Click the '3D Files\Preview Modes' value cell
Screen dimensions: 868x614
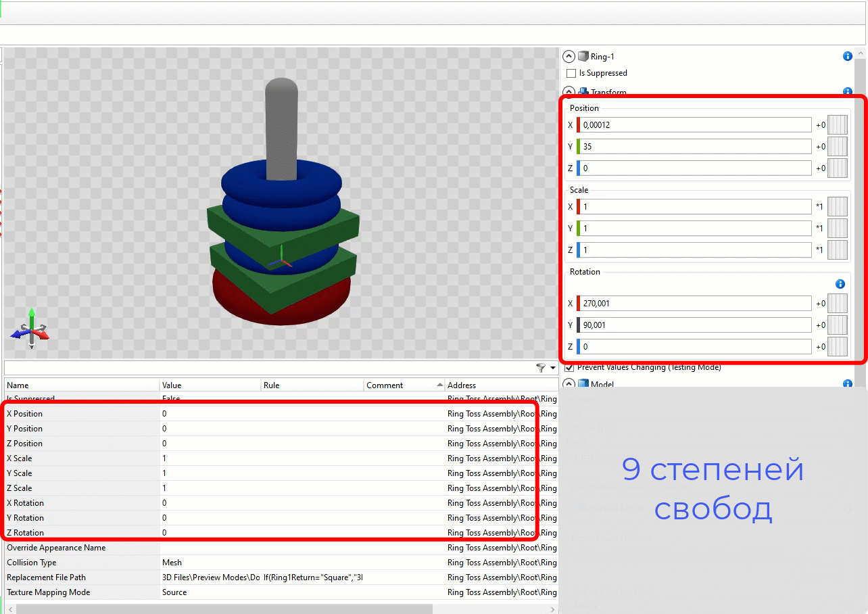(x=210, y=577)
